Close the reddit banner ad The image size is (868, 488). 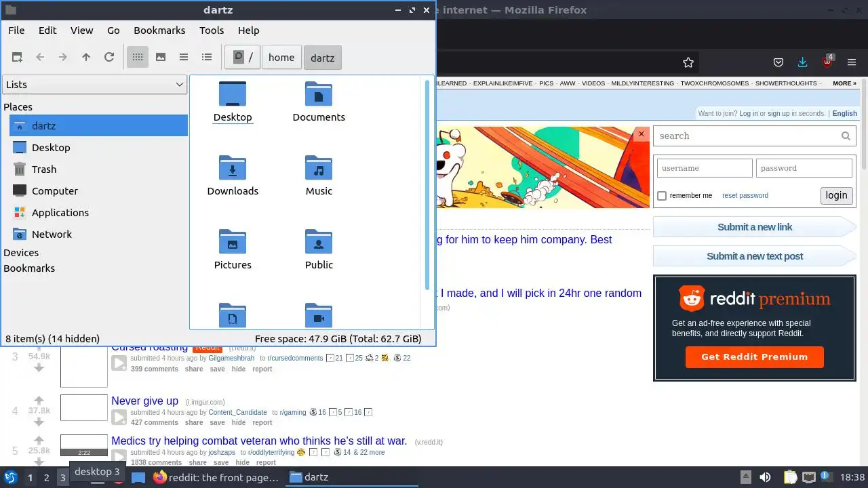click(x=642, y=134)
